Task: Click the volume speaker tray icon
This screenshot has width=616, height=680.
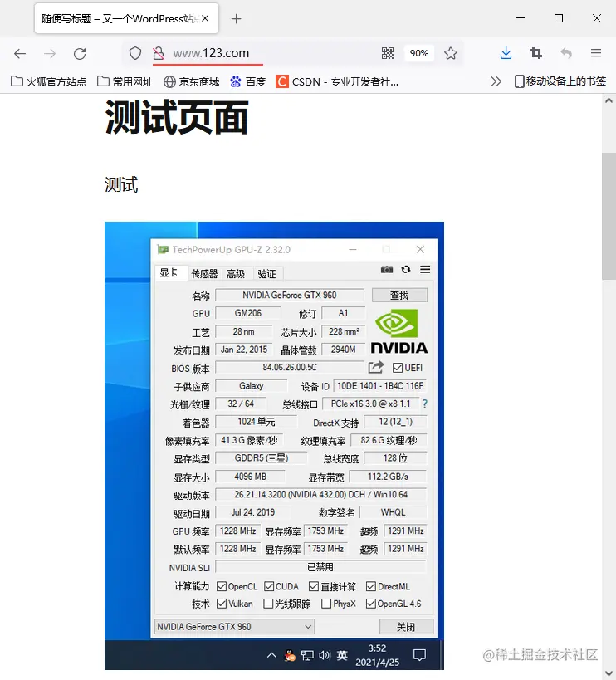Action: point(325,655)
